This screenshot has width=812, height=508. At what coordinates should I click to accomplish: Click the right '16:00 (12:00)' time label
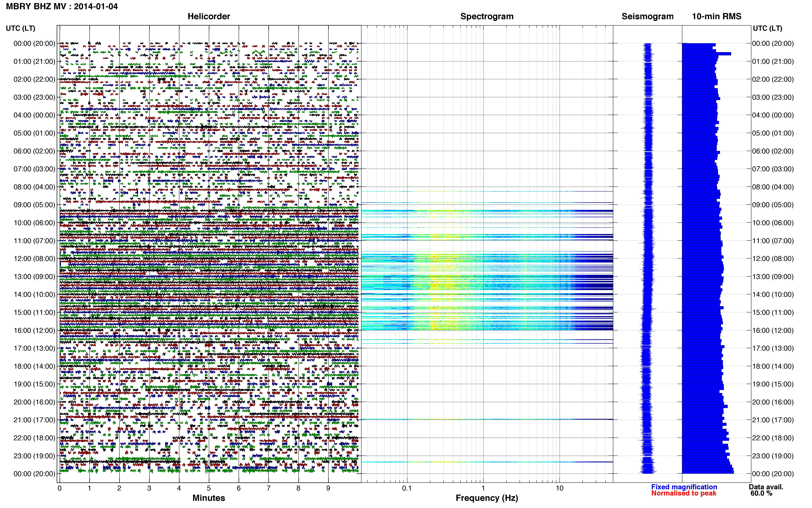[x=773, y=330]
